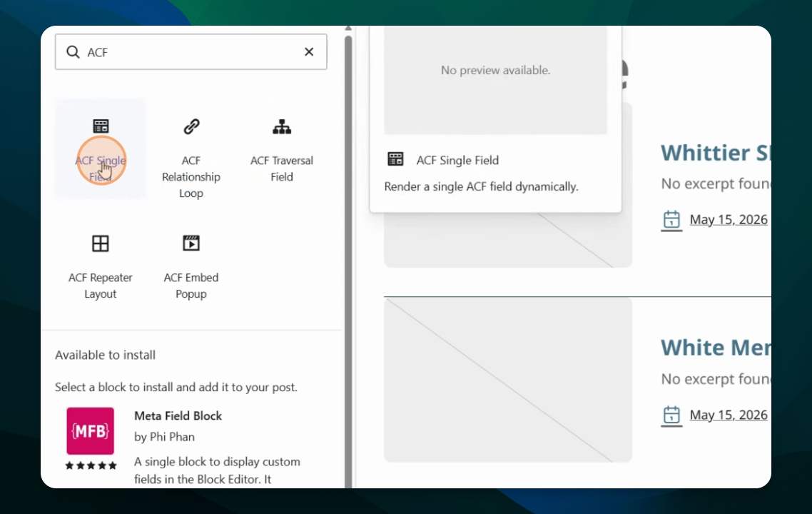This screenshot has height=514, width=812.
Task: Click the search magnifier icon
Action: point(73,52)
